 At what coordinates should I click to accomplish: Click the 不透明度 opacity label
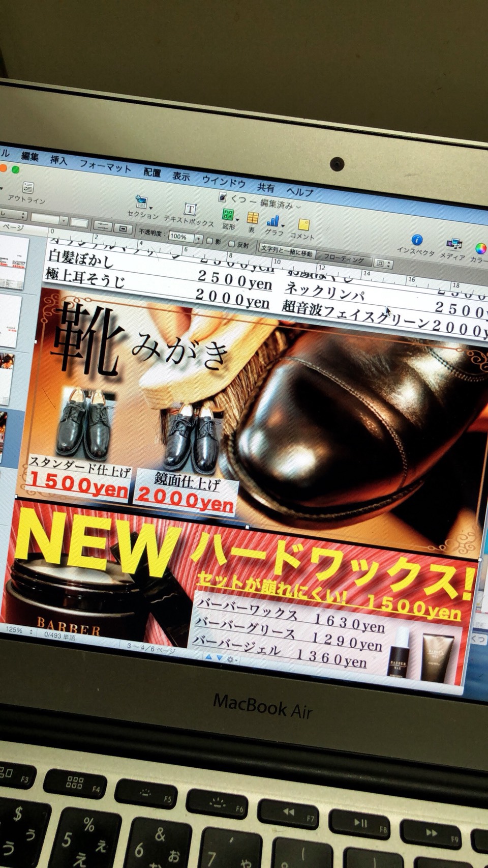pos(152,233)
